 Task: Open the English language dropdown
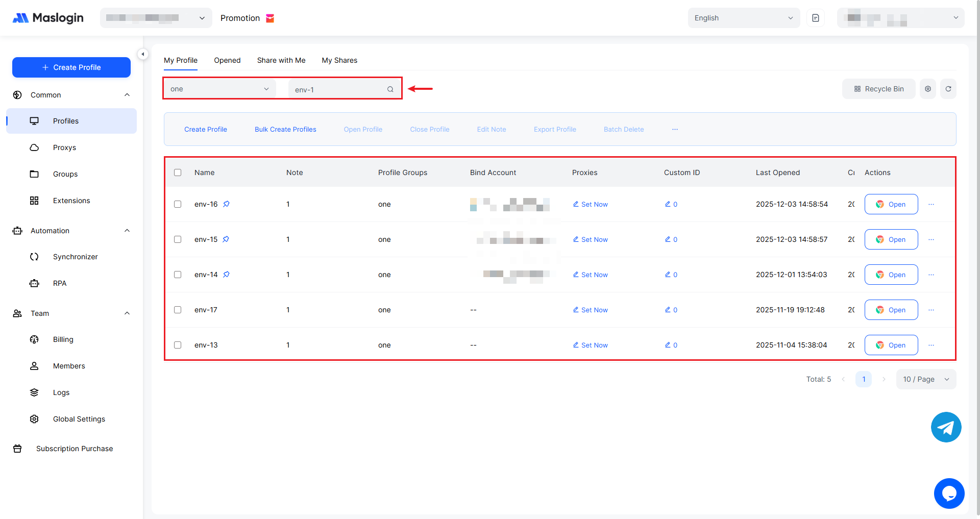click(x=743, y=18)
